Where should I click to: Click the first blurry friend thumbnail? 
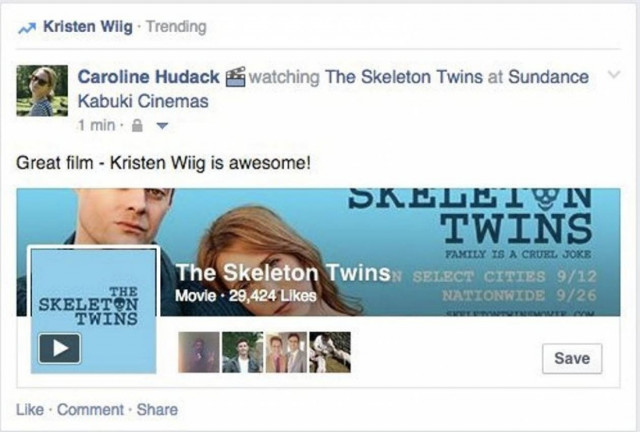click(x=199, y=352)
